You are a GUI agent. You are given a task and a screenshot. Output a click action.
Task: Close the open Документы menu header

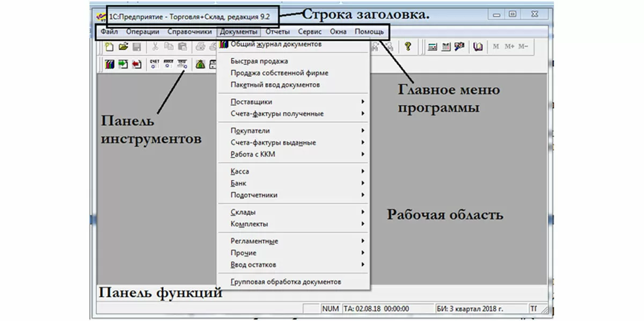click(239, 32)
